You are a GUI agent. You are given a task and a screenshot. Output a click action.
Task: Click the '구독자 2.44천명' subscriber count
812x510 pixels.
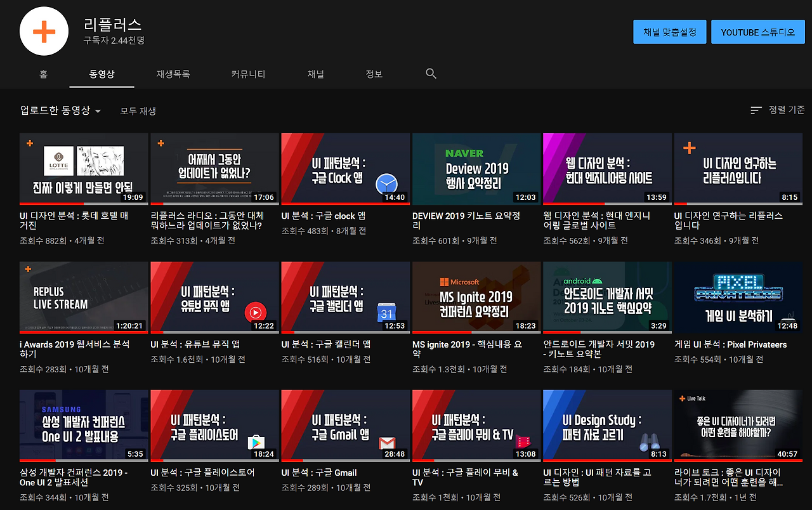tap(114, 41)
